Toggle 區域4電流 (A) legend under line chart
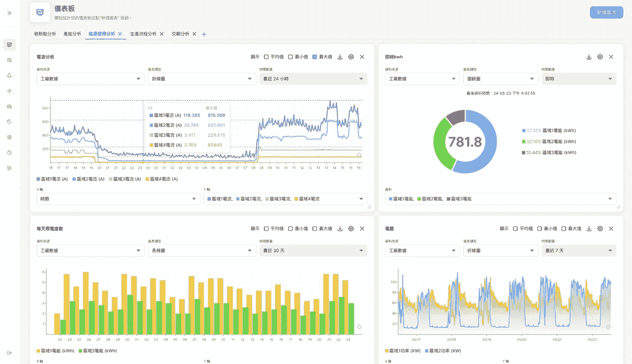The height and width of the screenshot is (364, 632). tap(161, 179)
